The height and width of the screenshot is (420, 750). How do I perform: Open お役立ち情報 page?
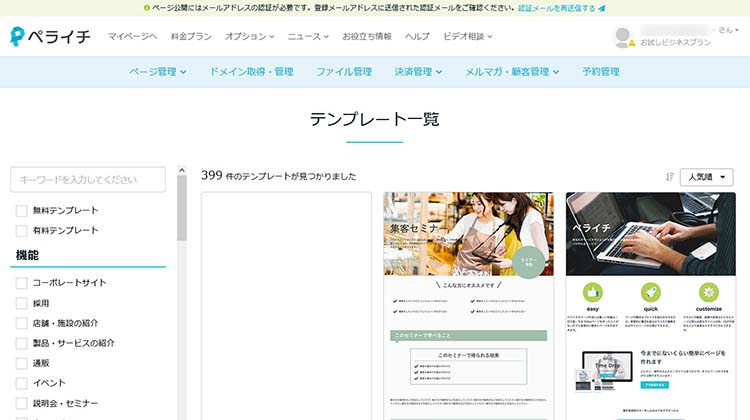tap(366, 36)
